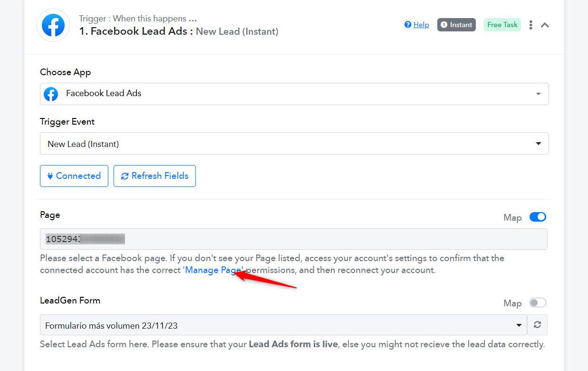Click the Connected button
This screenshot has height=371, width=588.
click(74, 176)
